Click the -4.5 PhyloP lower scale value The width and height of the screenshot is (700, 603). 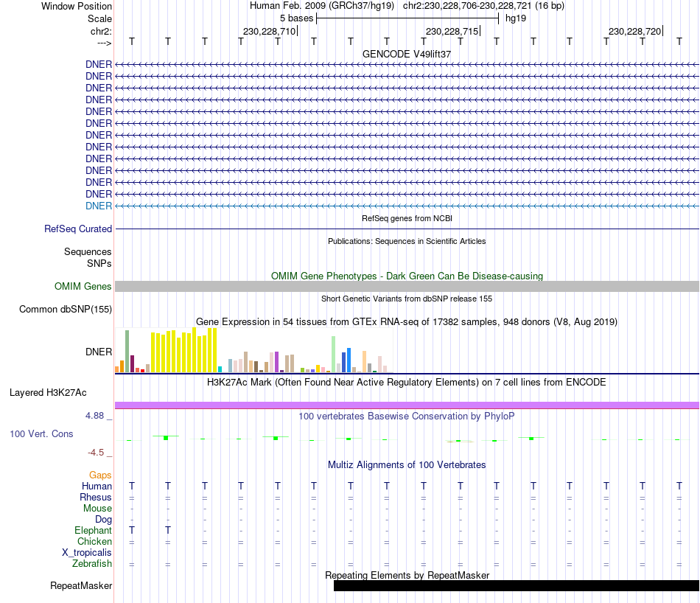96,453
